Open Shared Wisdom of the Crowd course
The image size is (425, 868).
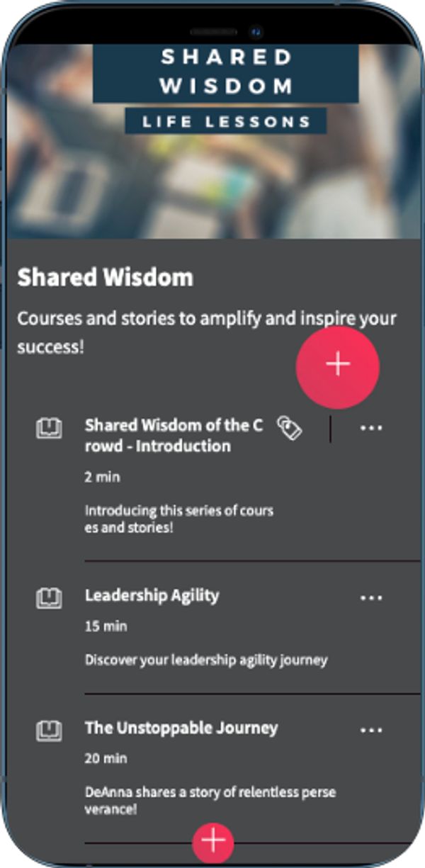click(x=174, y=436)
